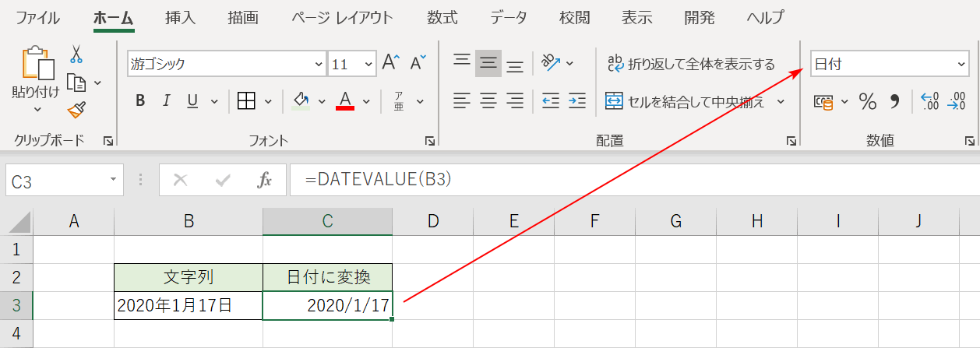Activate the Format Painter brush

click(76, 111)
